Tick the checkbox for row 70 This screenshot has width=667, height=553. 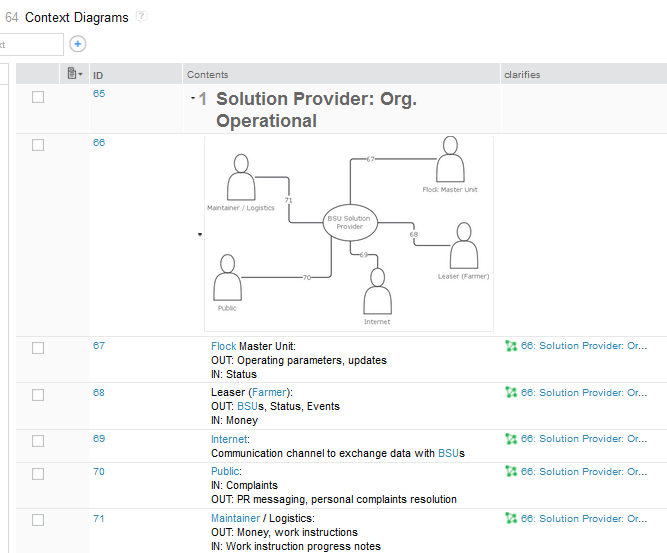(38, 473)
